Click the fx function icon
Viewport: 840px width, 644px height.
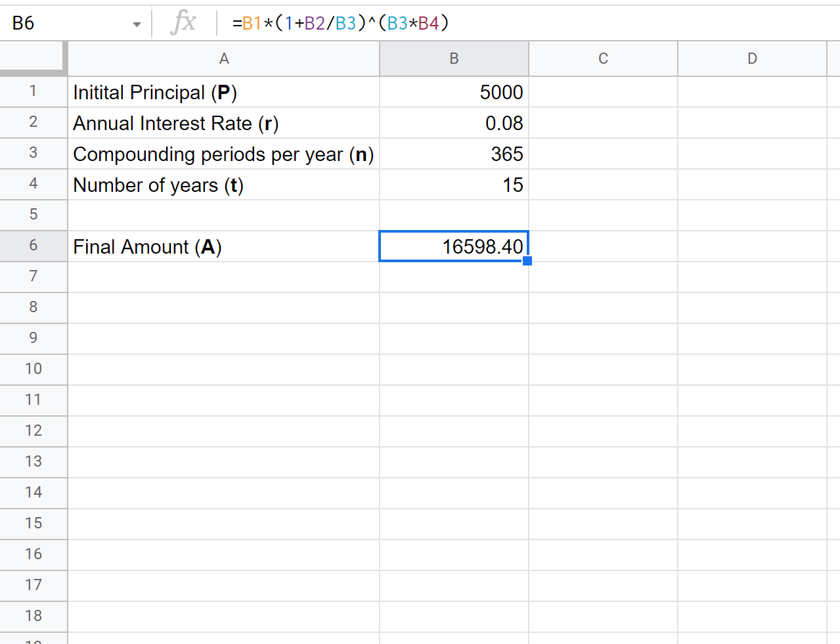click(183, 23)
